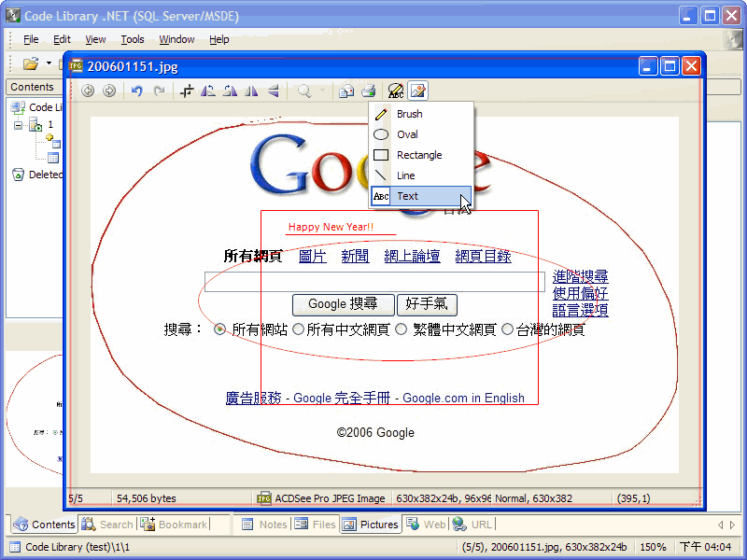747x560 pixels.
Task: Select the crop tool icon
Action: [x=187, y=91]
